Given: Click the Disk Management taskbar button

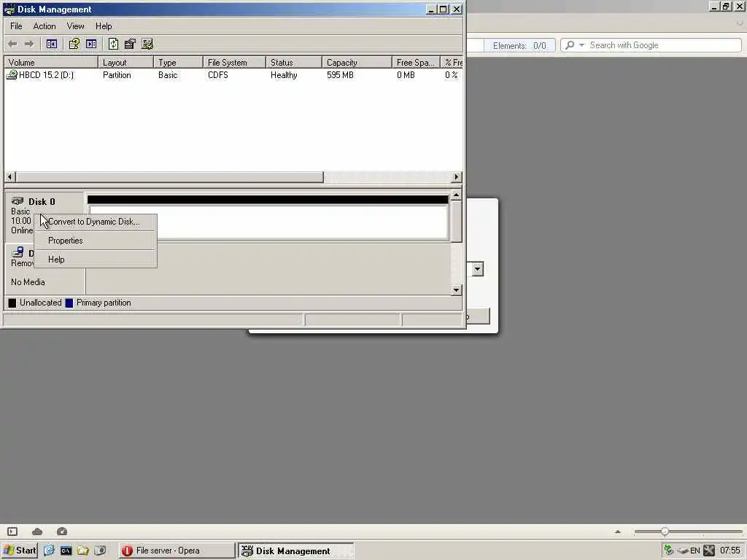Looking at the screenshot, I should pos(296,551).
